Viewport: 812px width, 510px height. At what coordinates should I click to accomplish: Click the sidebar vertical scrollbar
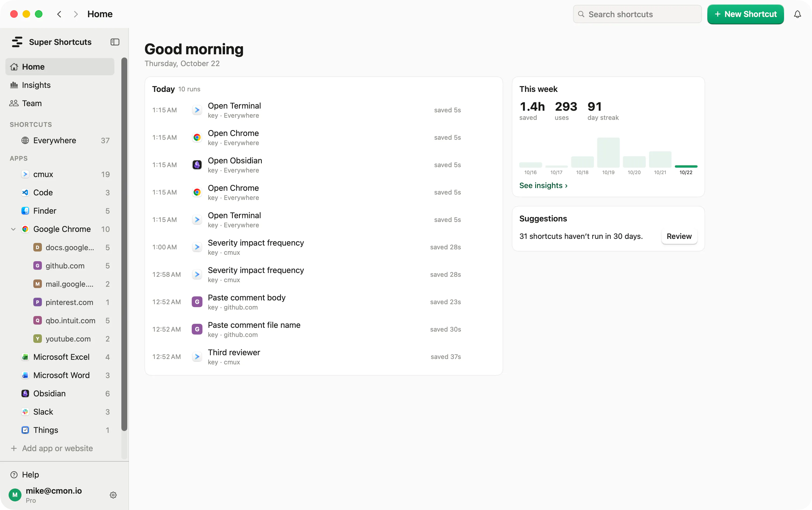point(124,244)
